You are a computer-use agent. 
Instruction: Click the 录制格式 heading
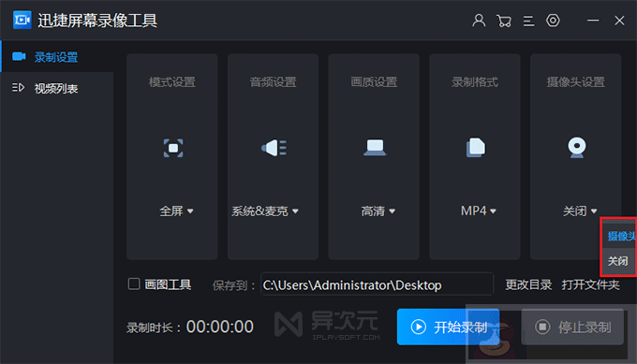click(x=475, y=82)
